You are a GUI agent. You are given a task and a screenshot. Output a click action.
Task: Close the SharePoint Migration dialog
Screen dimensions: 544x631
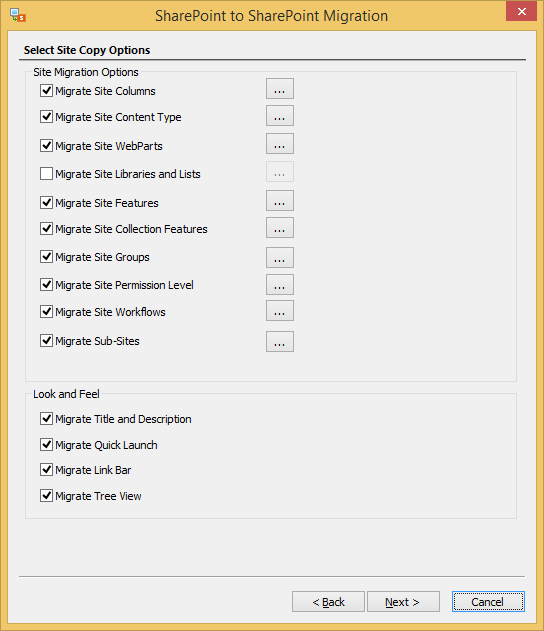521,11
